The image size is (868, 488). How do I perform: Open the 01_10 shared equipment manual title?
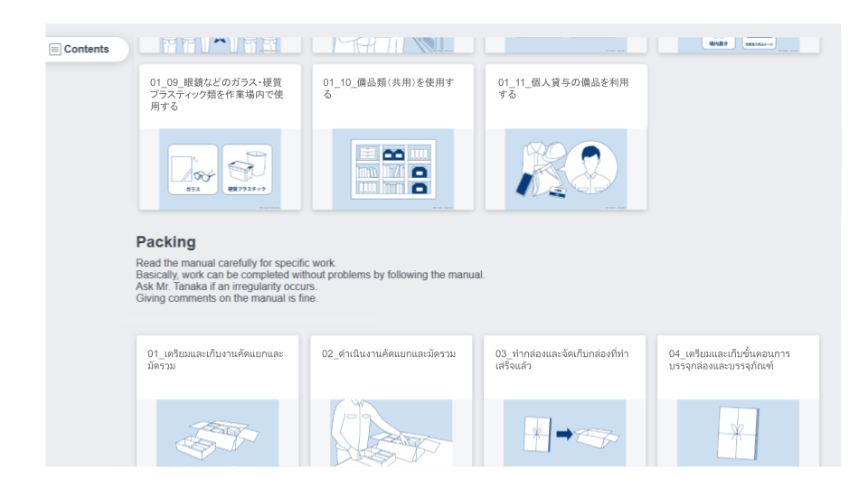click(x=390, y=88)
